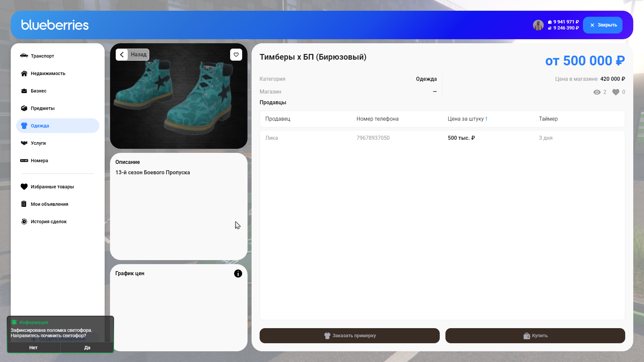Screen dimensions: 644x362
Task: Click the clipboard icon beside Мои объявления
Action: (24, 204)
